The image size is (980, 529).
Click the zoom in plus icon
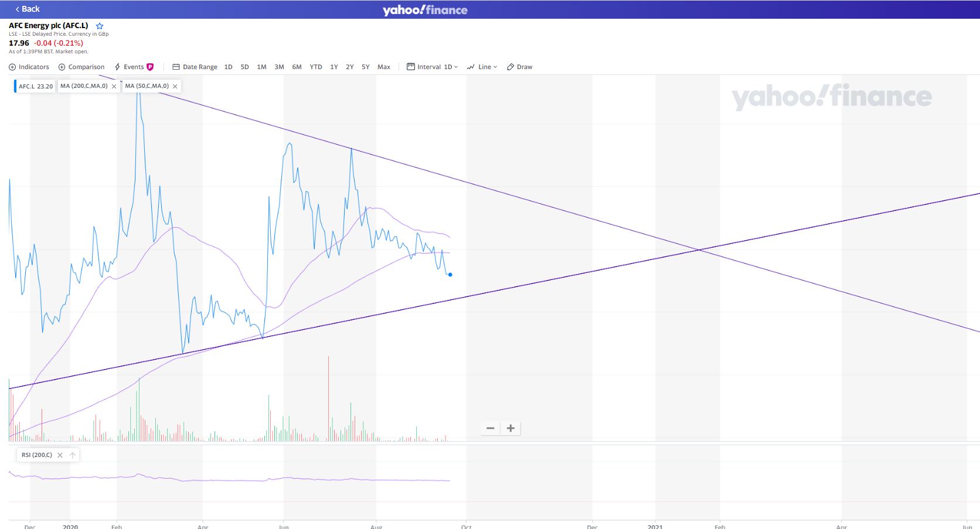tap(510, 428)
